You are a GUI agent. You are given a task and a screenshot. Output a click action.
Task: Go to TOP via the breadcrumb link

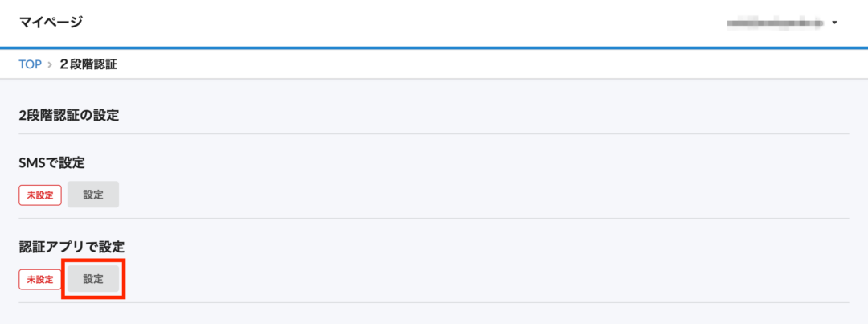pyautogui.click(x=30, y=64)
